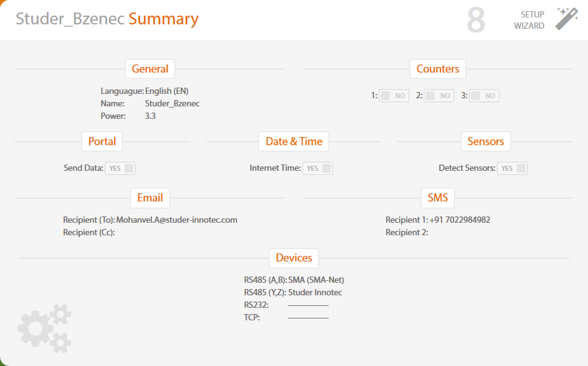Image resolution: width=588 pixels, height=366 pixels.
Task: Click email Mohanvel.A@studer-innotec.com
Action: click(176, 220)
